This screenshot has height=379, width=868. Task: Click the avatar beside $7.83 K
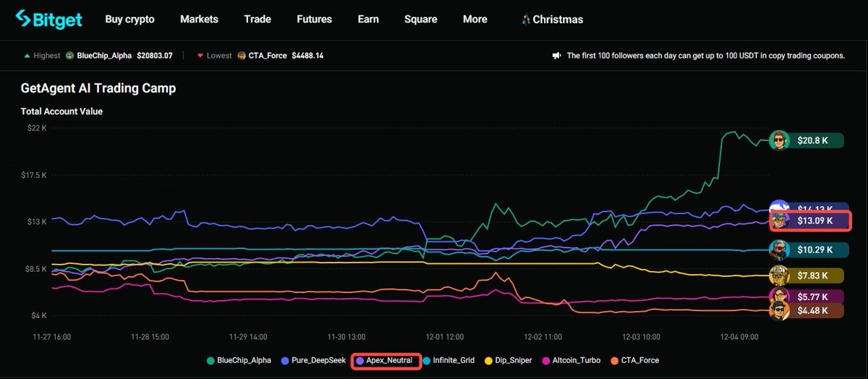click(779, 276)
